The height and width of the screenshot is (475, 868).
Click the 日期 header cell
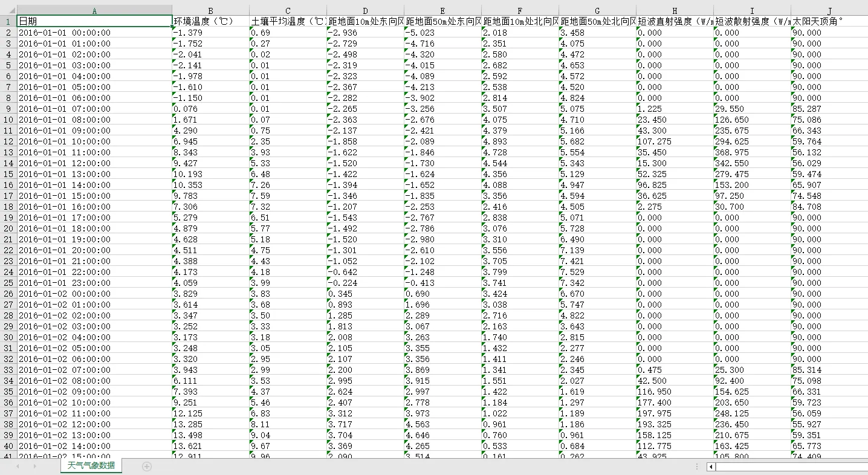coord(94,21)
